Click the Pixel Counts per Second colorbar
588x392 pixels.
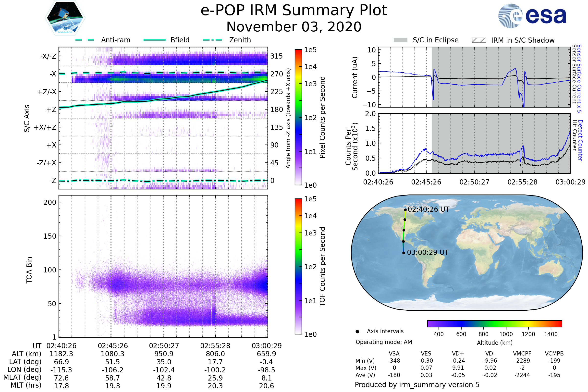(x=298, y=117)
